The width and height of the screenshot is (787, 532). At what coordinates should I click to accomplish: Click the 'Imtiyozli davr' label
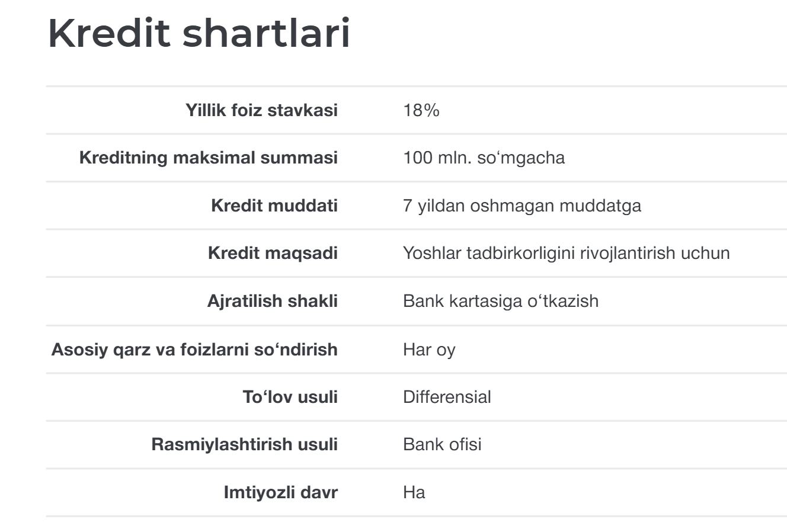[280, 492]
